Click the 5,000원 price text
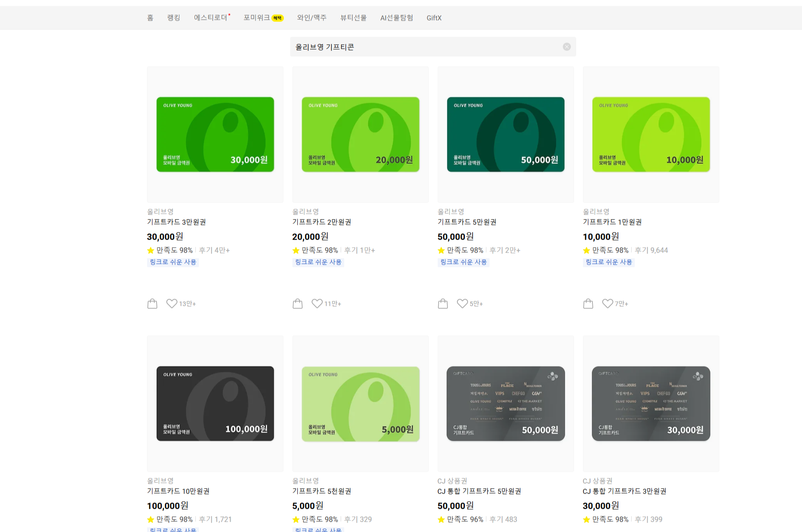The width and height of the screenshot is (802, 532). pos(308,506)
